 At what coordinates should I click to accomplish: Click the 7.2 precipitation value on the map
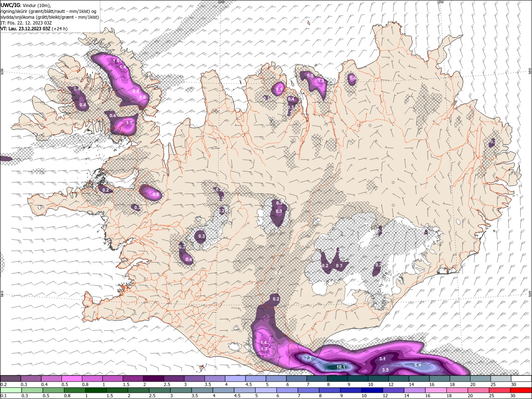[x=308, y=358]
